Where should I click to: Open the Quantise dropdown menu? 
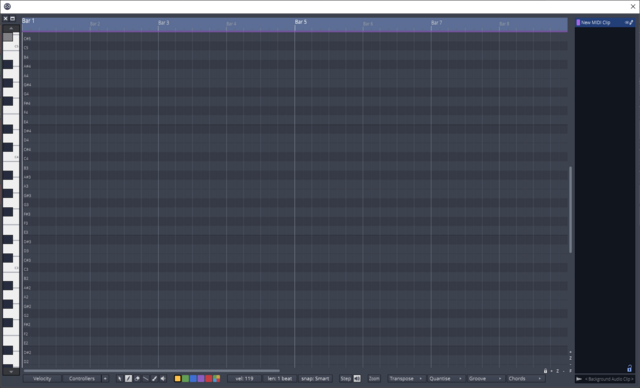click(446, 379)
